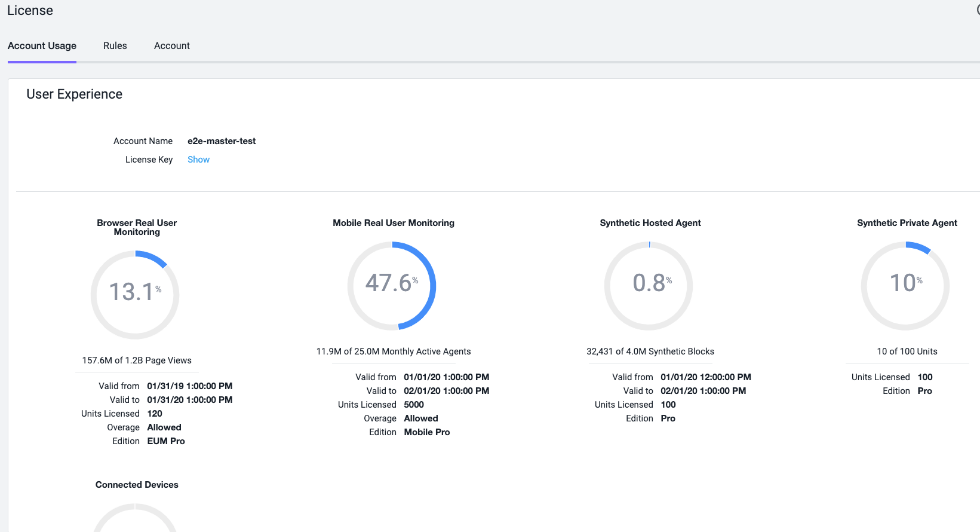
Task: Click the Synthetic Hosted Agent 0.8% gauge
Action: click(649, 286)
